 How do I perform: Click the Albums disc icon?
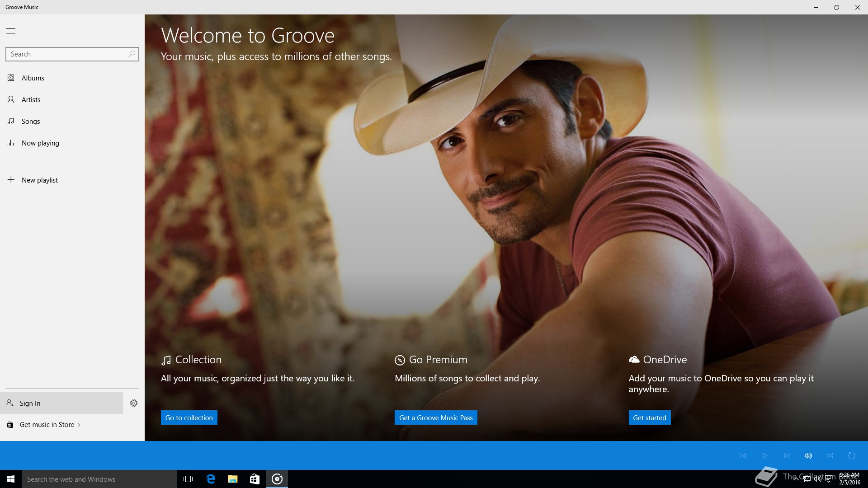click(x=11, y=78)
